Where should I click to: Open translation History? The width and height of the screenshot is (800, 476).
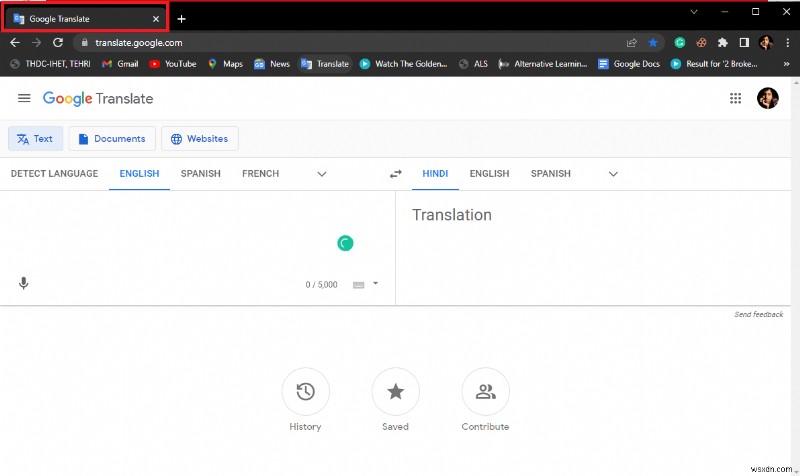pyautogui.click(x=305, y=392)
